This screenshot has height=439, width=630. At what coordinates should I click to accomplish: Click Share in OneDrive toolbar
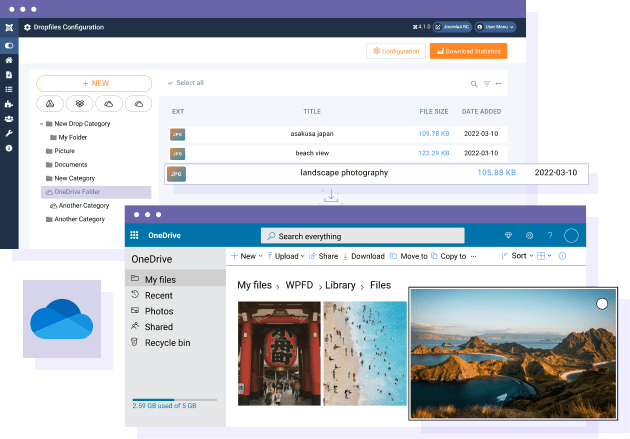(323, 256)
